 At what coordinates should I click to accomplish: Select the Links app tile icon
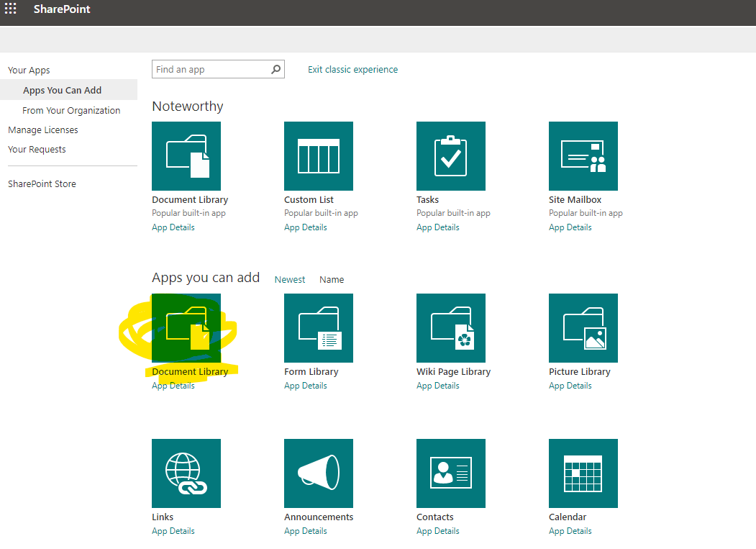[x=186, y=473]
